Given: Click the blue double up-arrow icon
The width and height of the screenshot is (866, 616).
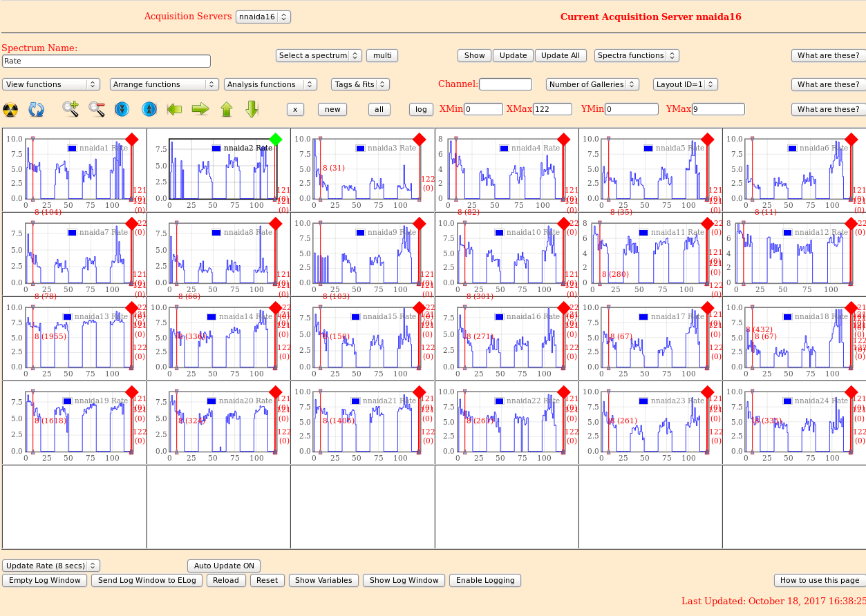Looking at the screenshot, I should tap(149, 109).
